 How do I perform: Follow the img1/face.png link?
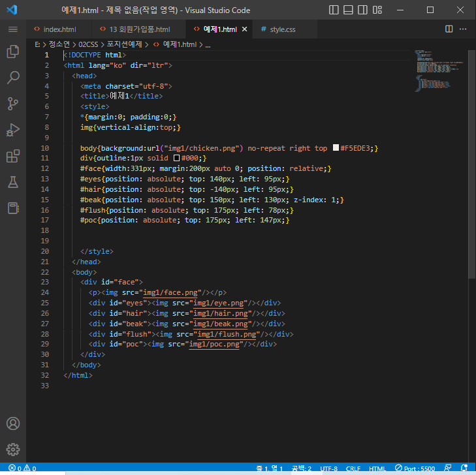[x=170, y=292]
